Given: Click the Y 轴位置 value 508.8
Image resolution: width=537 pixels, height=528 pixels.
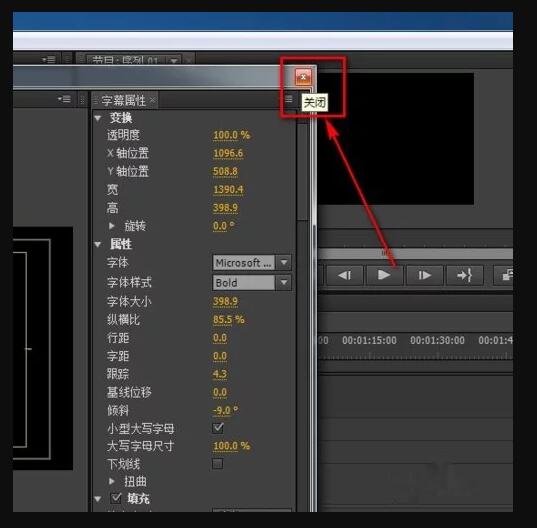Looking at the screenshot, I should pyautogui.click(x=225, y=171).
